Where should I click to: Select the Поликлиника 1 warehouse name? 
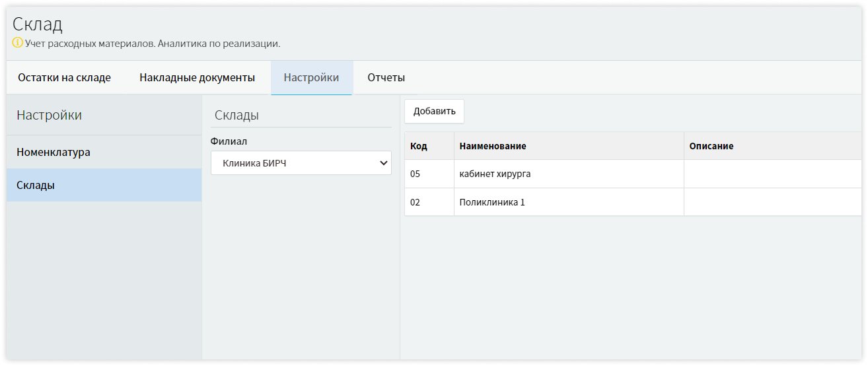coord(492,202)
